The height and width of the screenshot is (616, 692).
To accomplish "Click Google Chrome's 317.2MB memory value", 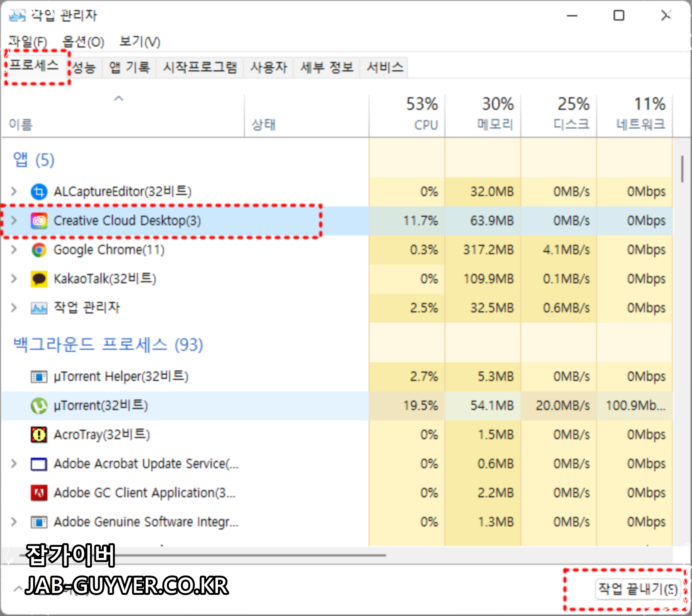I will tap(488, 250).
